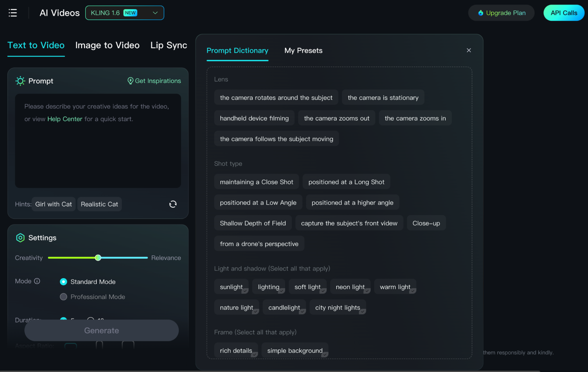The image size is (588, 372).
Task: Expand the KLING 1.6 model dropdown
Action: click(x=125, y=13)
